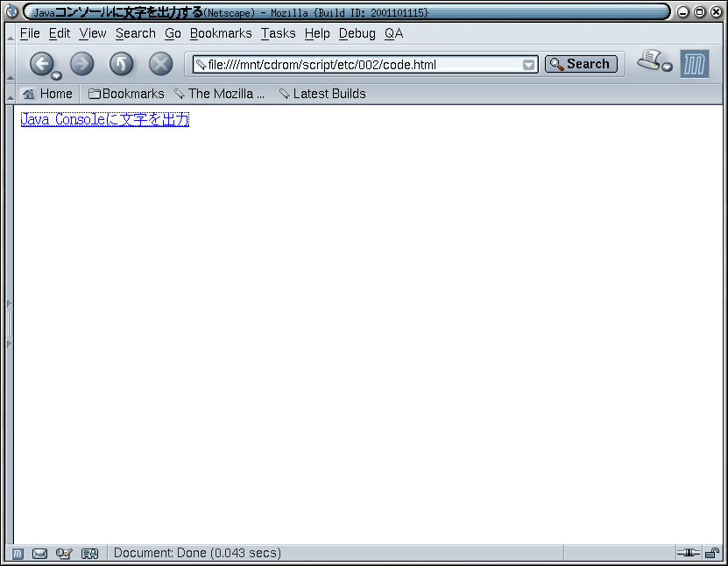The image size is (728, 566).
Task: Click the bookmark icon beside the URL
Action: [201, 65]
